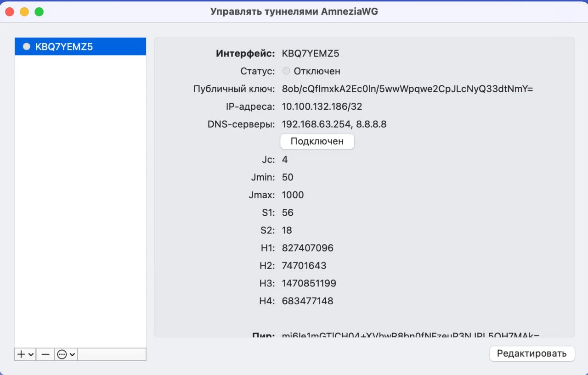This screenshot has height=375, width=588.
Task: Minimize window using the yellow button
Action: (24, 11)
